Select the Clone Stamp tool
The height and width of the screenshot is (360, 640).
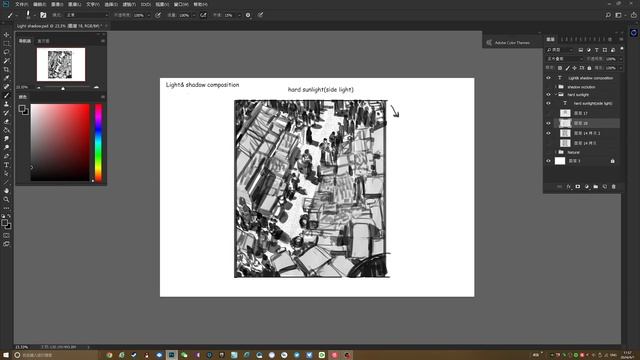(7, 104)
